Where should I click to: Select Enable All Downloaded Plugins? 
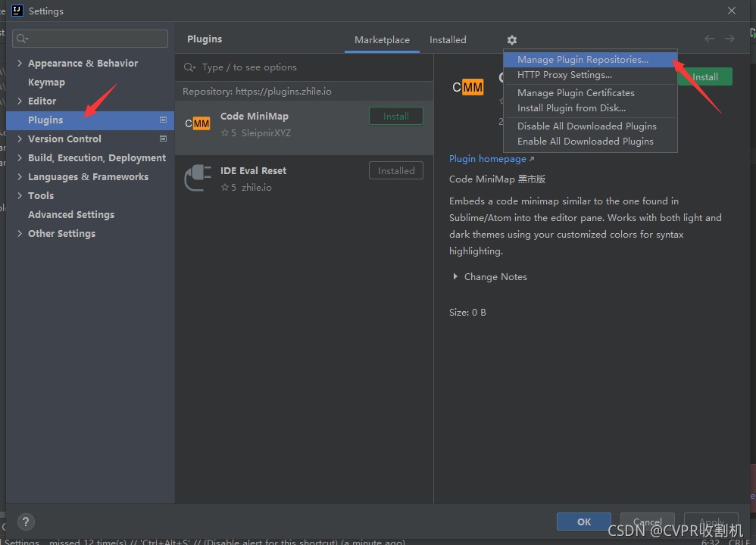click(x=590, y=142)
